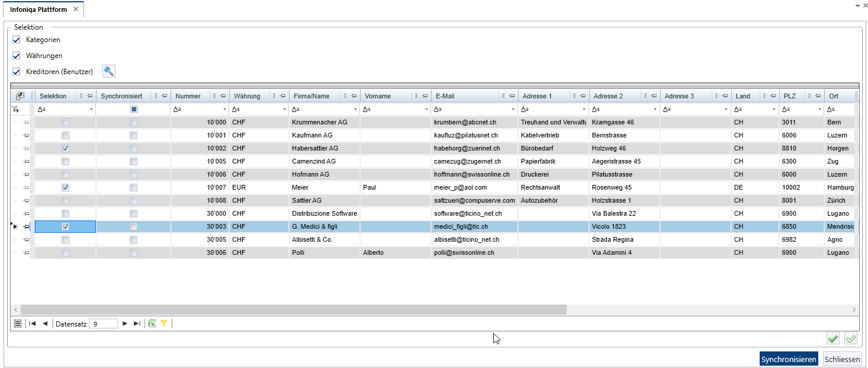Untick Selektion for Meier row
This screenshot has height=368, width=868.
point(66,187)
